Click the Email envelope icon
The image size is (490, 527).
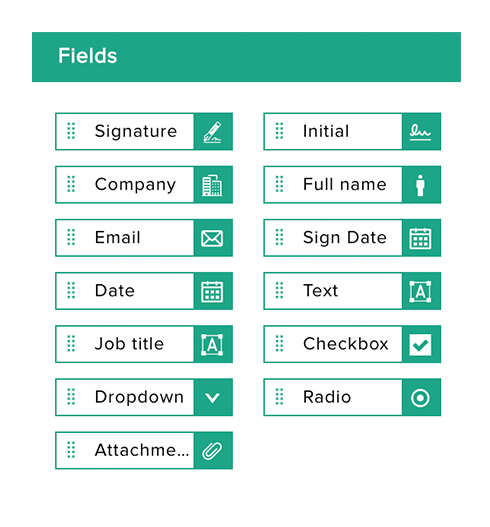point(212,238)
